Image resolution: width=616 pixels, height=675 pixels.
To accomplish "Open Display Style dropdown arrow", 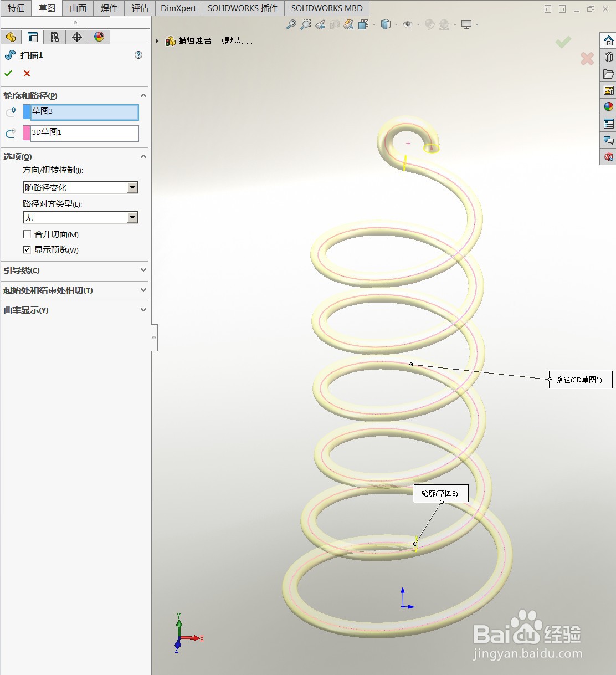I will click(396, 24).
